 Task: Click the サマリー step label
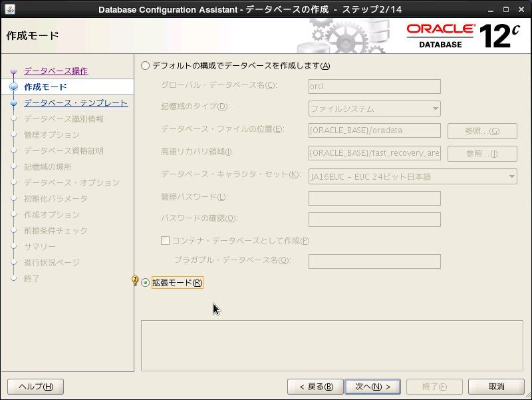(40, 246)
